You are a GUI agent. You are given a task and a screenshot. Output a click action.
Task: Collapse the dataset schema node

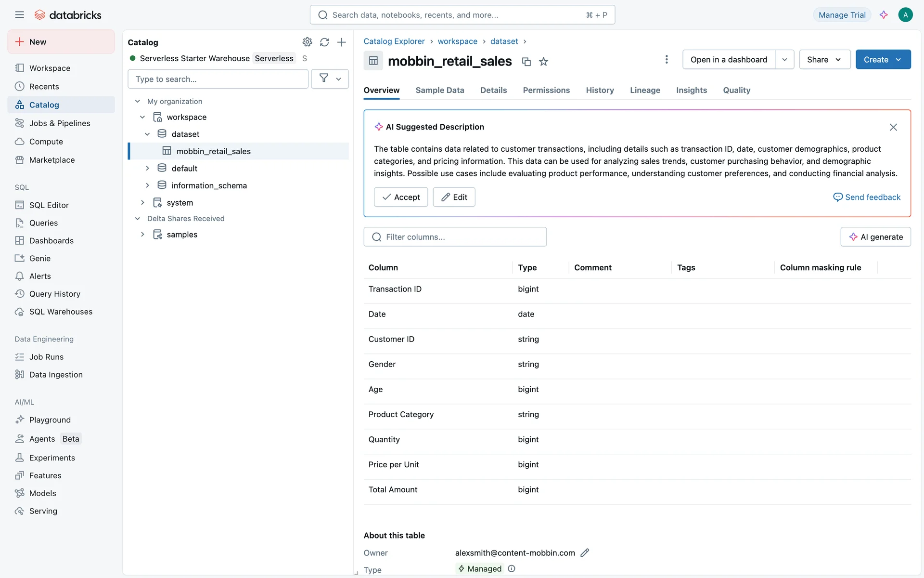click(x=147, y=134)
